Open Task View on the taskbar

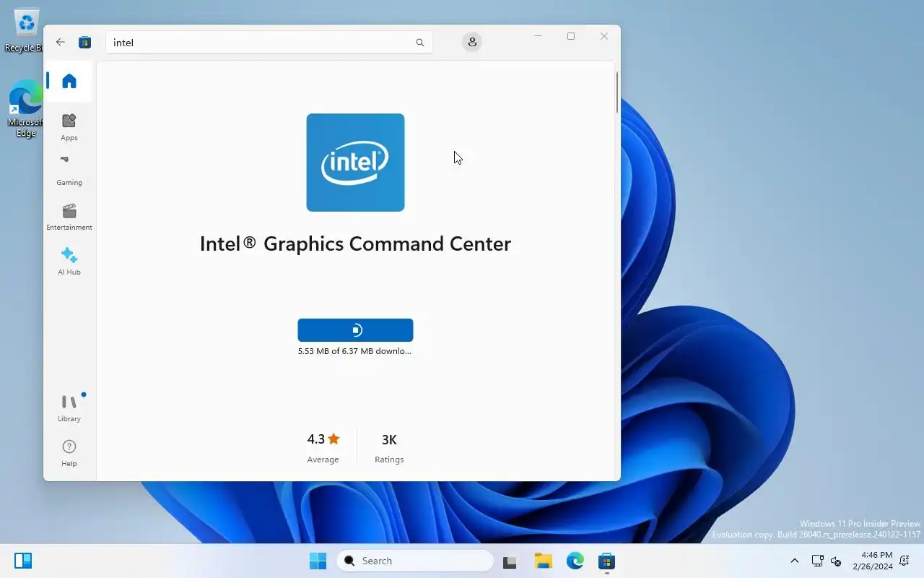(x=511, y=561)
